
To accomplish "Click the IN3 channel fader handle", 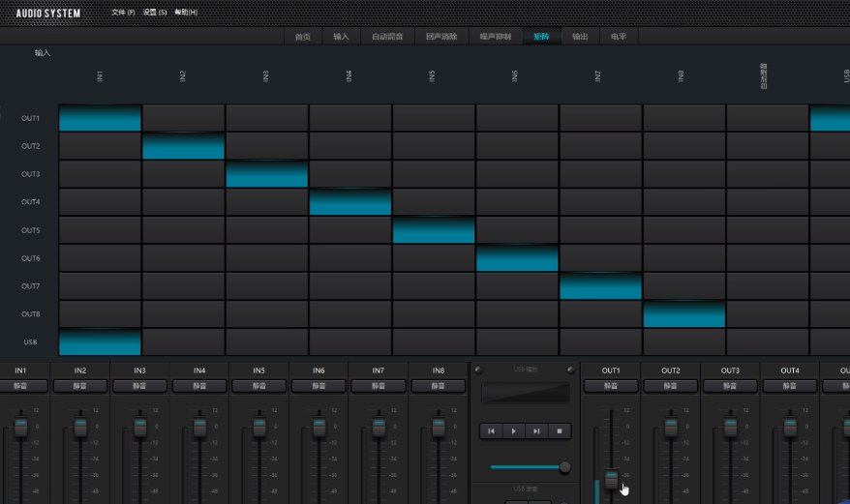I will point(140,427).
